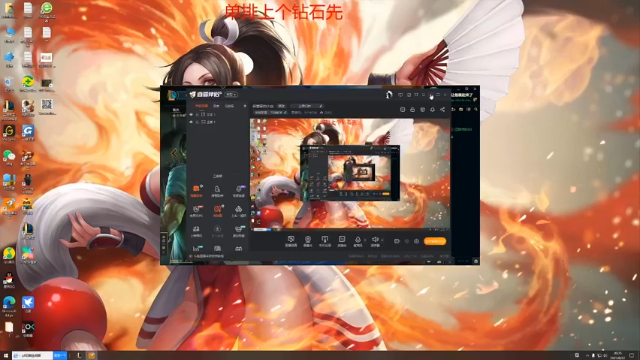Click the record icon left of the orange button
The width and height of the screenshot is (640, 360).
click(x=397, y=241)
